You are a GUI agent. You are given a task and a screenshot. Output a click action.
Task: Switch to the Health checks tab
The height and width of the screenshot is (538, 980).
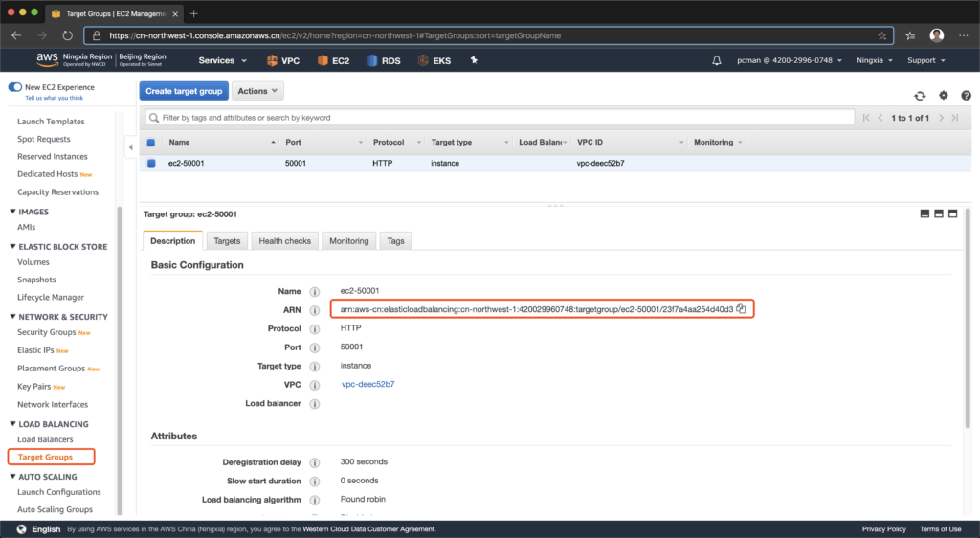coord(284,241)
